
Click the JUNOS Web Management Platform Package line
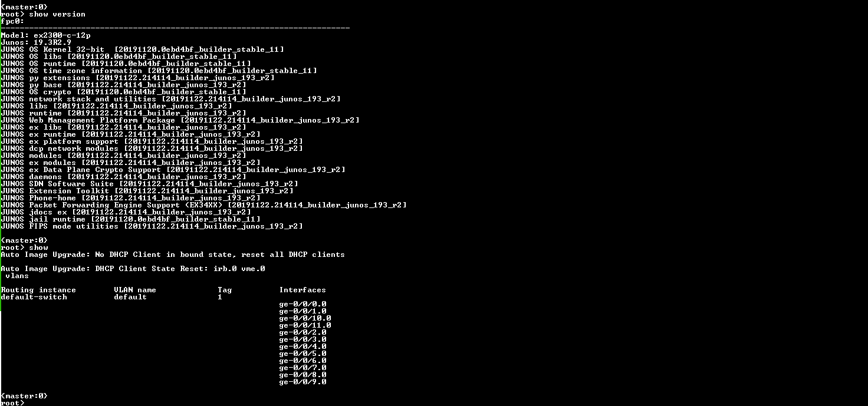point(180,120)
